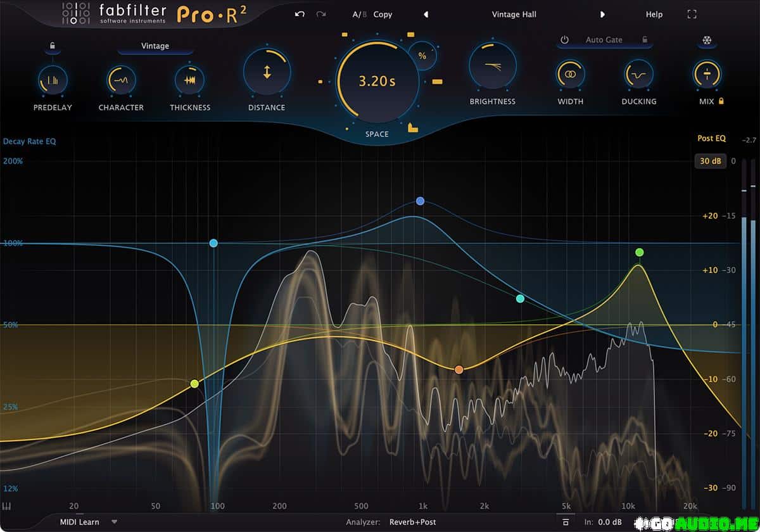Click the Ducking knob
Viewport: 760px width, 532px height.
[x=639, y=74]
